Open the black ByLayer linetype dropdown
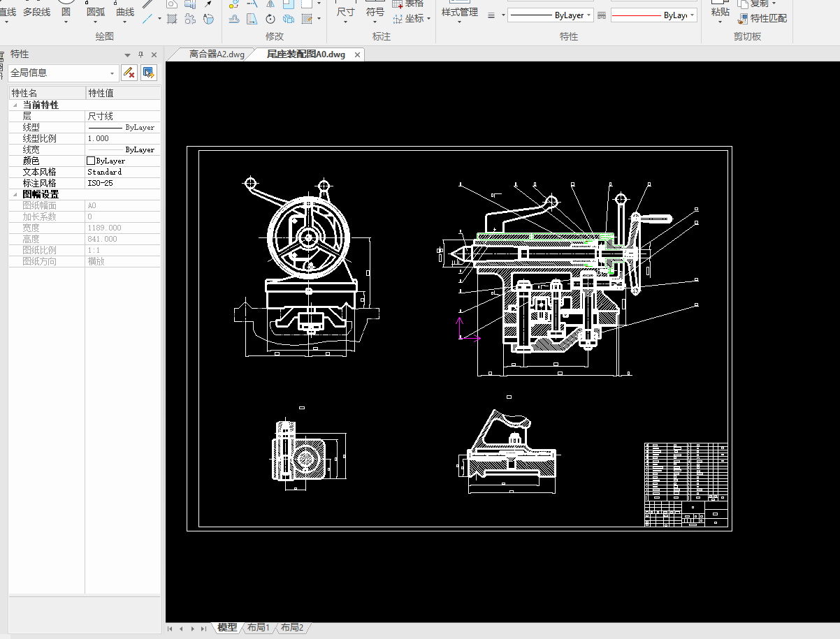 [x=589, y=15]
